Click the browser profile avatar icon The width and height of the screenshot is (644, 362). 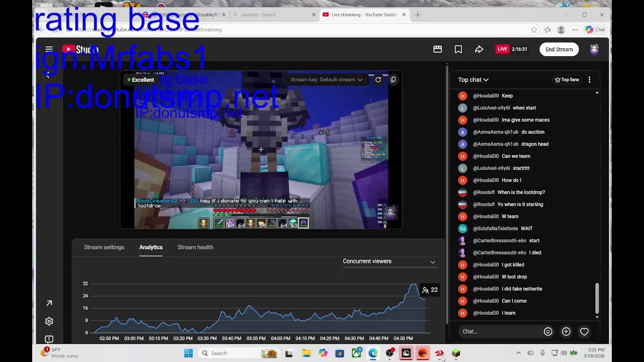click(x=561, y=30)
